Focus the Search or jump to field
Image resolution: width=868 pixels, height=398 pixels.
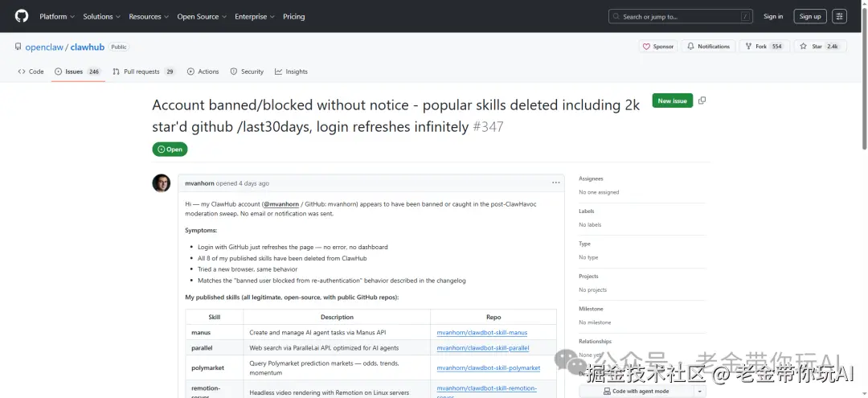point(681,17)
